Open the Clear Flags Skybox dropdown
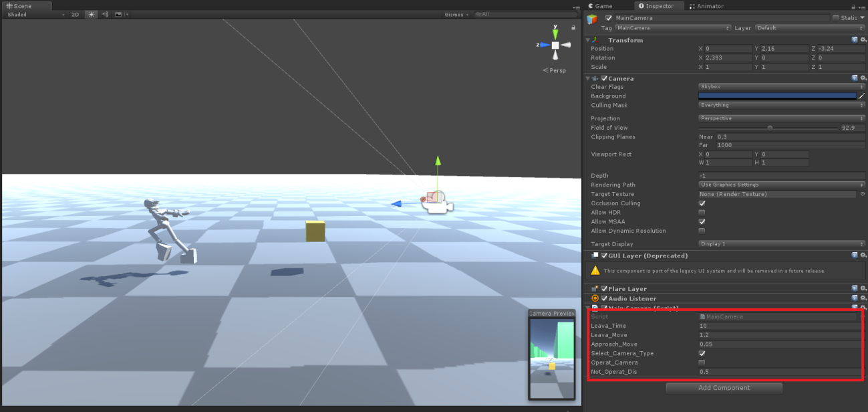This screenshot has height=412, width=868. (781, 87)
